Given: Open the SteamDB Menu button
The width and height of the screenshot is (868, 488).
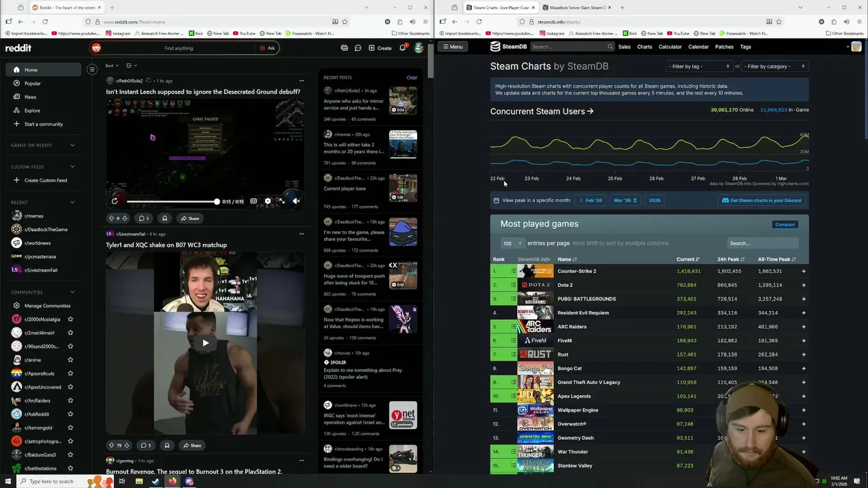Looking at the screenshot, I should pos(452,47).
